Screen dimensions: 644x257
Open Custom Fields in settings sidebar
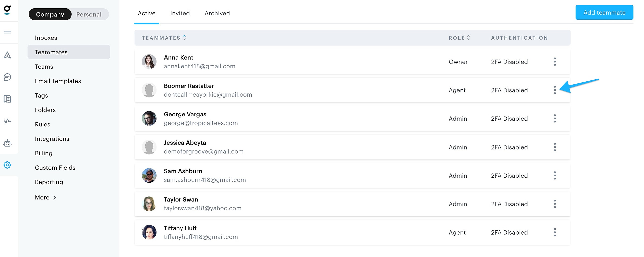click(x=55, y=168)
